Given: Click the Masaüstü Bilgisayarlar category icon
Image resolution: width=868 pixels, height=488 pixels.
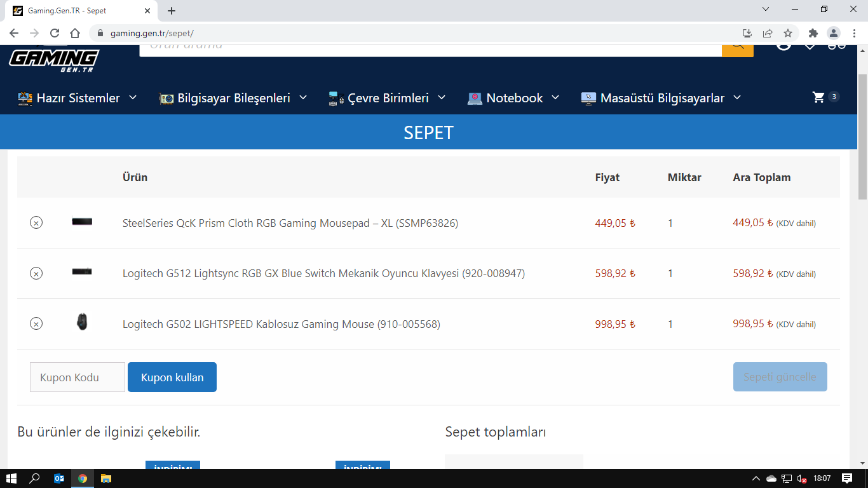Looking at the screenshot, I should pos(588,98).
